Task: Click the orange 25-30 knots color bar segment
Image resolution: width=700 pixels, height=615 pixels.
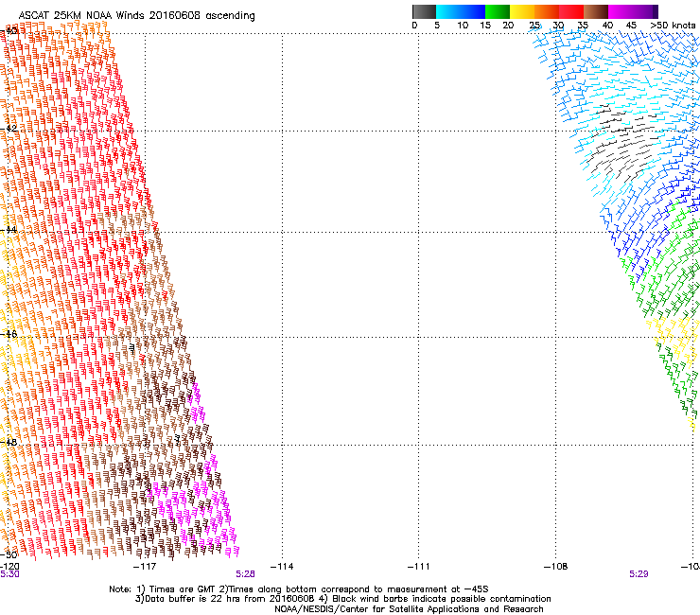Action: point(547,11)
